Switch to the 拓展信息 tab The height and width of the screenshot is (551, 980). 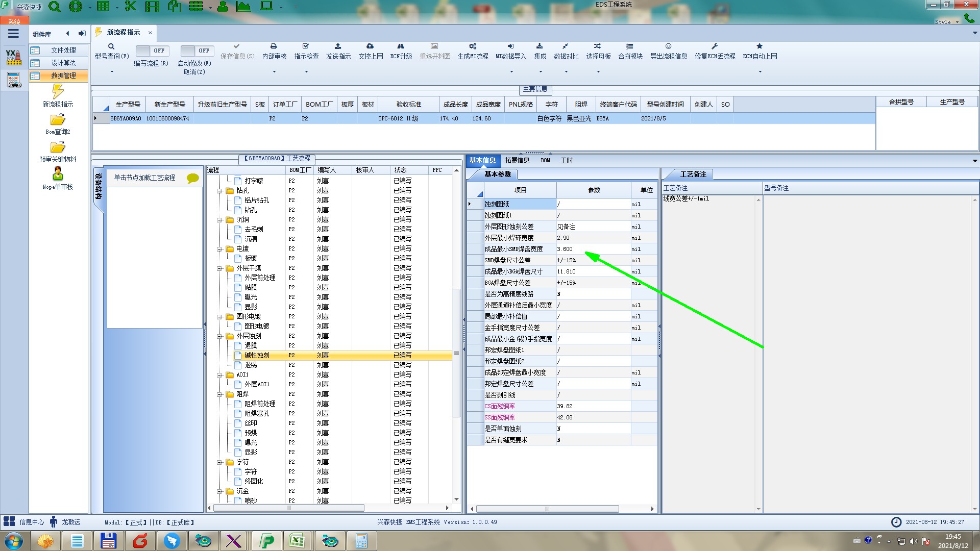[517, 160]
